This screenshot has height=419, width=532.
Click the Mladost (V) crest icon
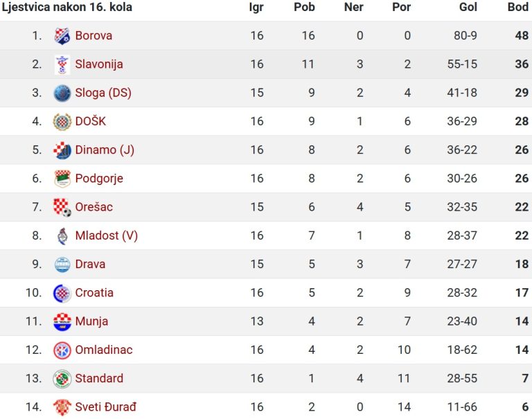pos(62,235)
